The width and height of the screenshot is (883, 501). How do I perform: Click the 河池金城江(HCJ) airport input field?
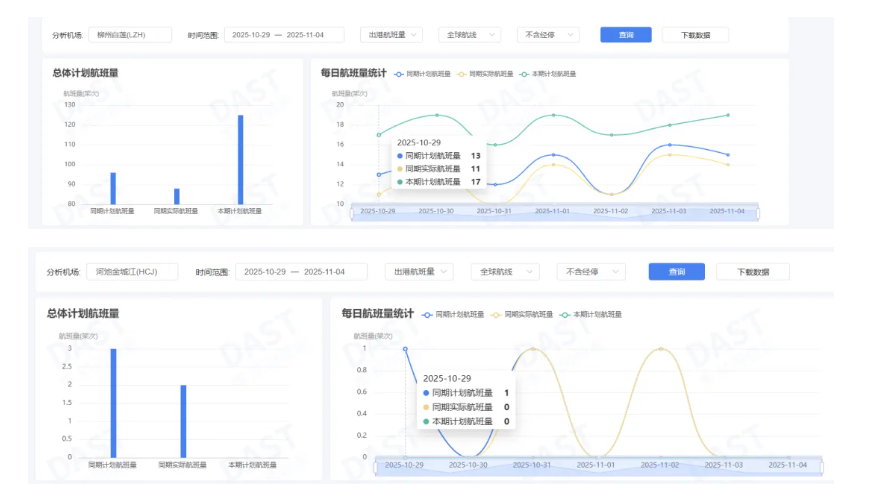pyautogui.click(x=132, y=272)
